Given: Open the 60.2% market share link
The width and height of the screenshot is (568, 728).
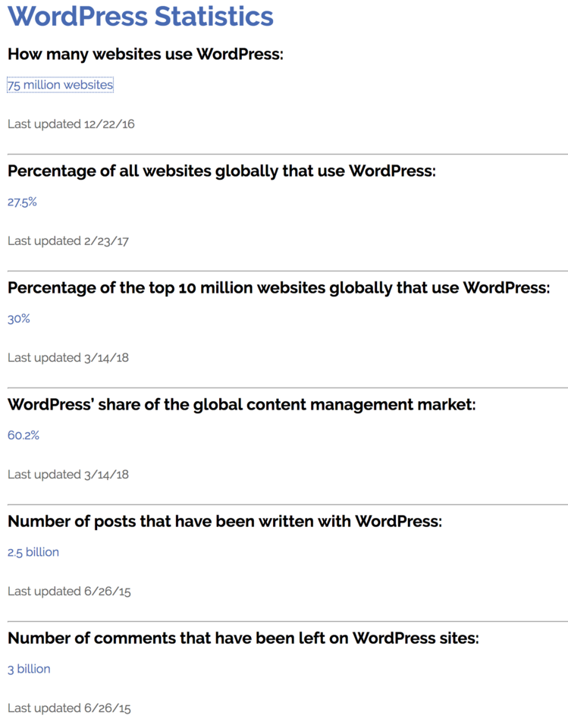Looking at the screenshot, I should tap(24, 436).
